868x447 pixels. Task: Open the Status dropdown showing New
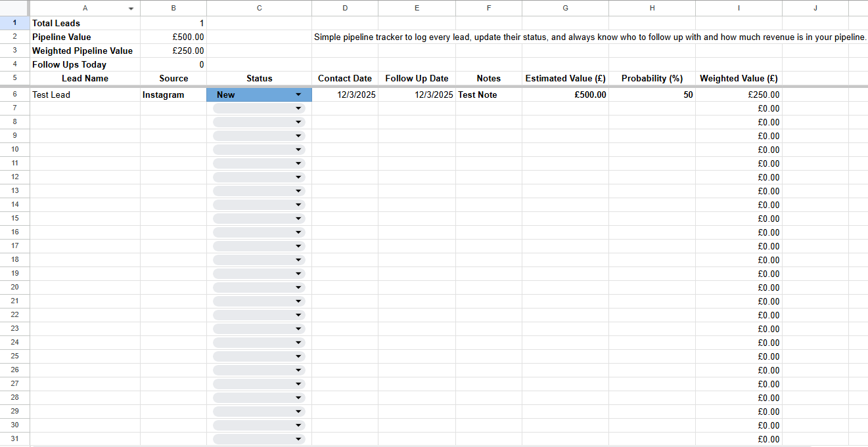[x=298, y=95]
